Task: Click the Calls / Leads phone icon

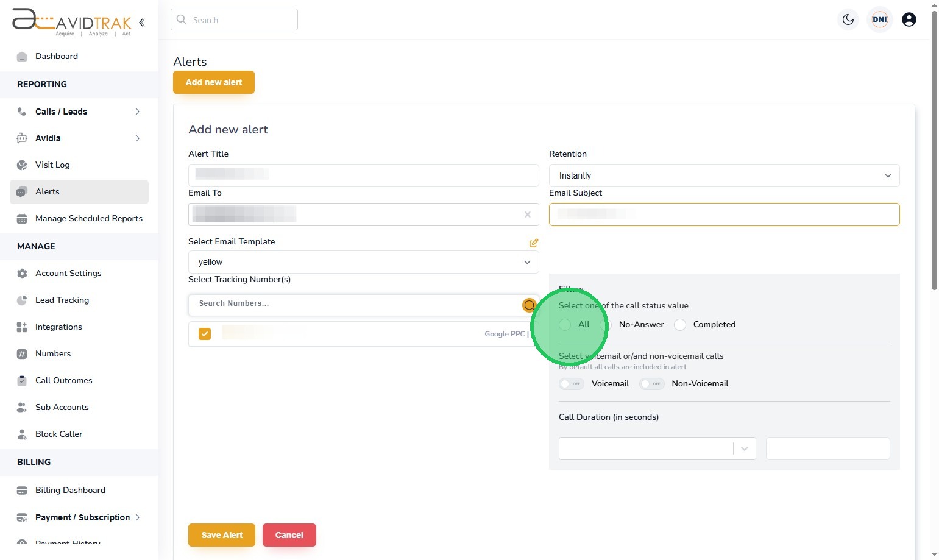Action: [x=22, y=112]
